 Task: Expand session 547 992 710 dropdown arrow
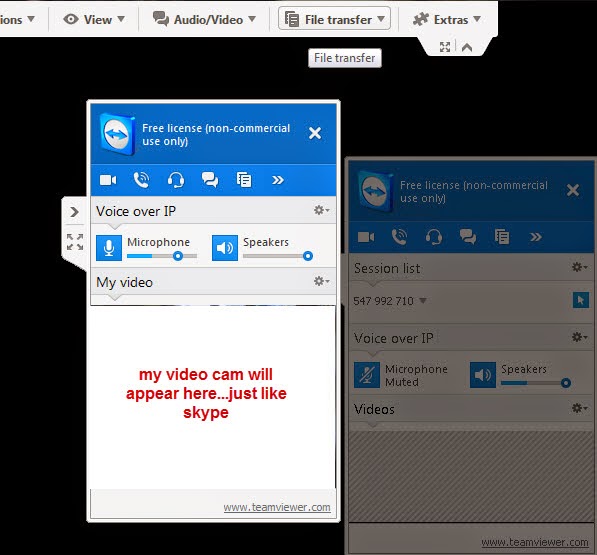[423, 301]
